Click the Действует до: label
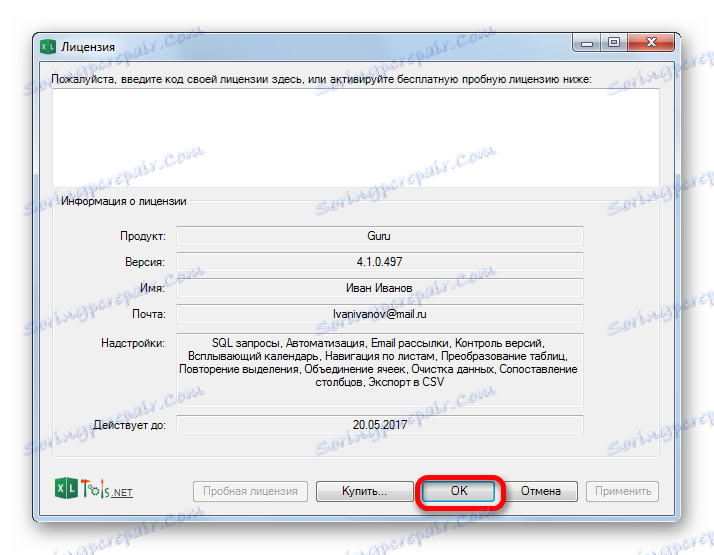Viewport: 714px width, 555px height. point(129,425)
